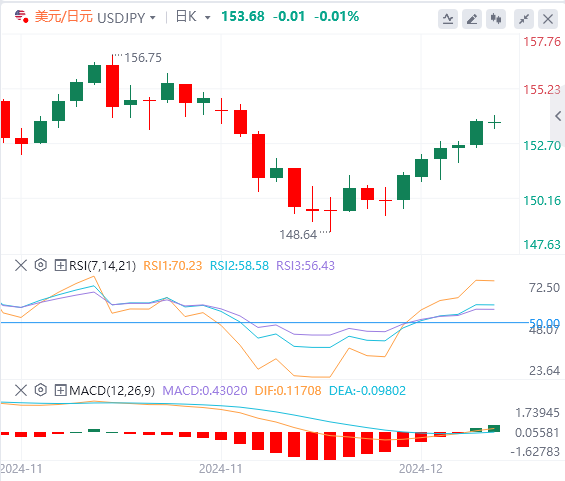Open the USDJPY symbol dropdown
Image resolution: width=565 pixels, height=481 pixels.
tap(152, 18)
